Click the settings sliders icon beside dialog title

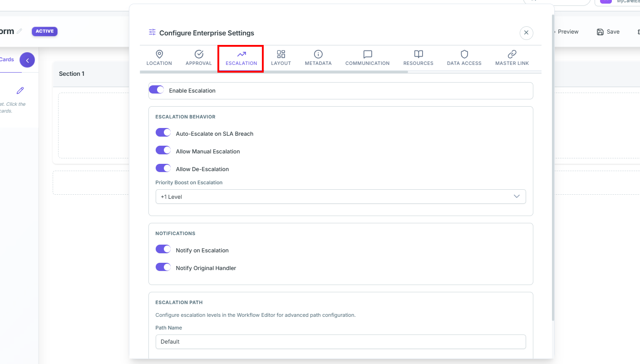pos(152,32)
